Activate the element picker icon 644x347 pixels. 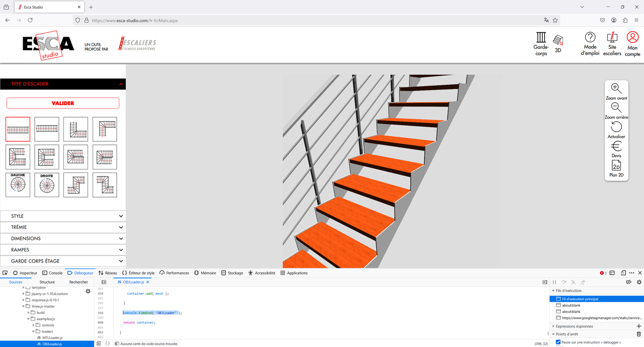5,273
